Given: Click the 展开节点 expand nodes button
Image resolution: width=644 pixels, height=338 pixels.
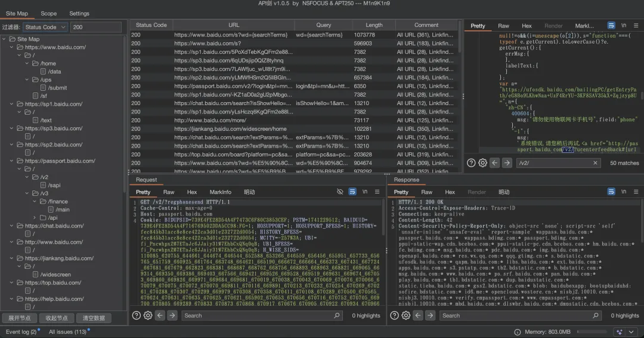Looking at the screenshot, I should (19, 318).
